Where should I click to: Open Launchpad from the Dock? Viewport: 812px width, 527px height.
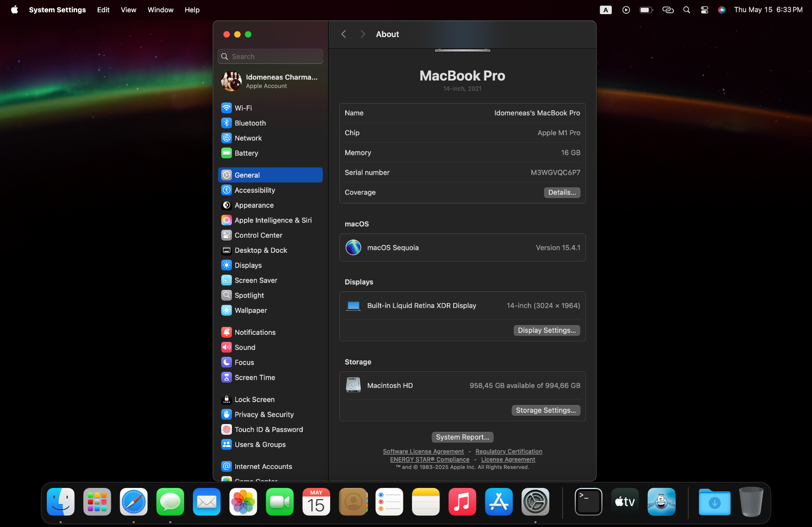(x=97, y=502)
